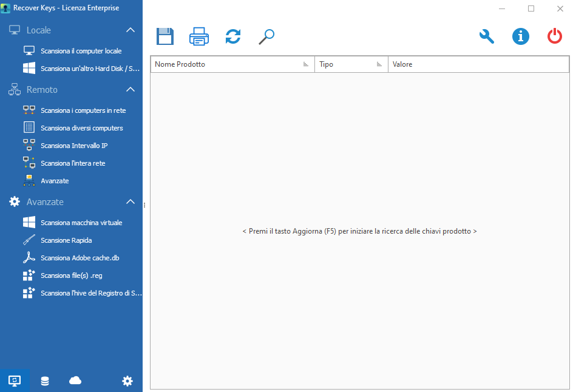Click rifle icon beside Scansione Rapida
573x392 pixels.
[29, 240]
